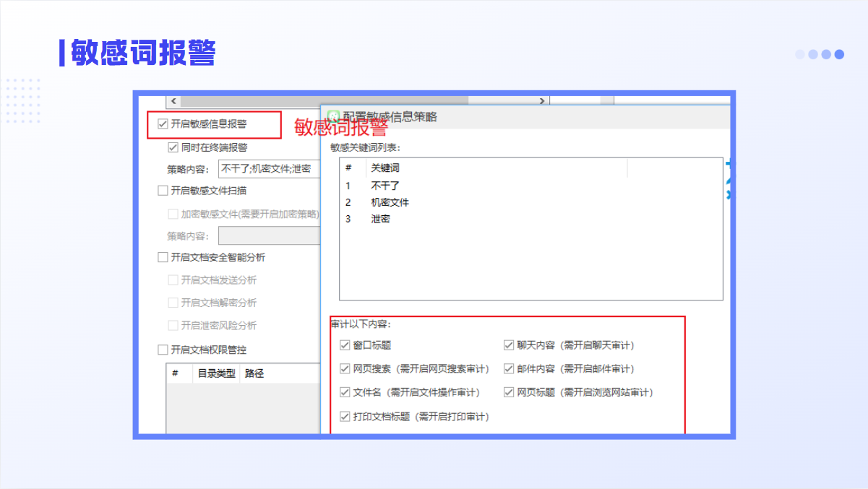Click the 策略内容 field with 不干了;机密文件;泄密

coord(269,169)
